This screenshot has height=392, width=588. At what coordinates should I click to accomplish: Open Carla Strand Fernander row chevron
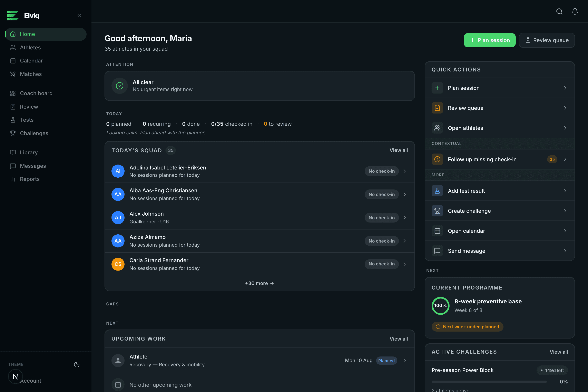pos(404,264)
